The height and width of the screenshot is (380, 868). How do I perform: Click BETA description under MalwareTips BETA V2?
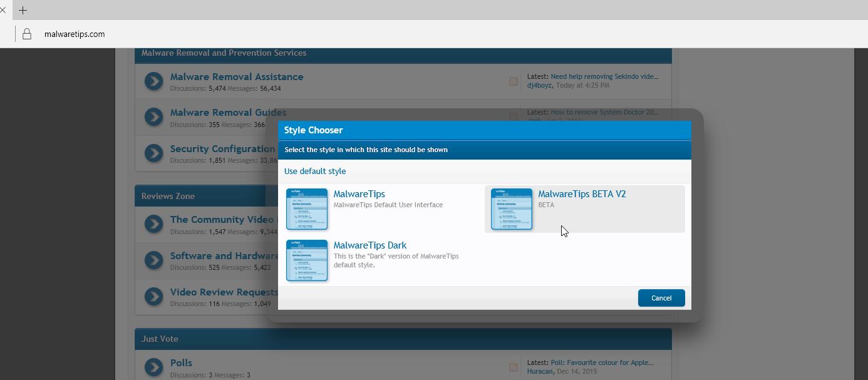[546, 205]
